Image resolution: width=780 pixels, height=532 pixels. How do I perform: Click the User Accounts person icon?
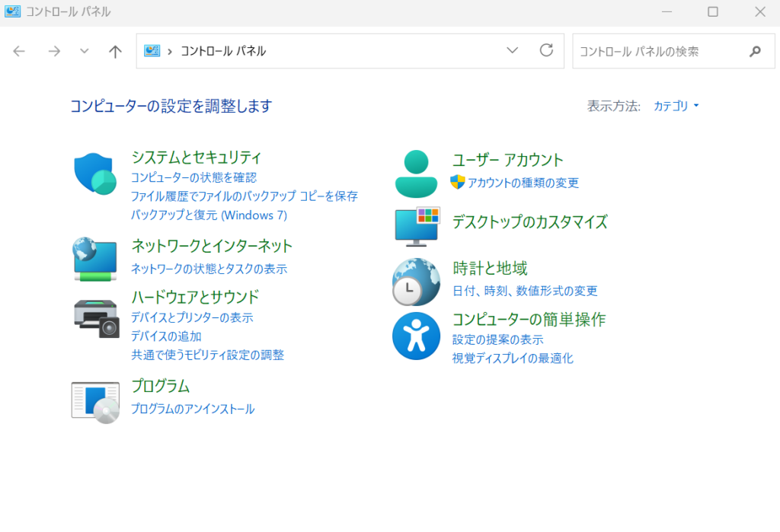pyautogui.click(x=416, y=174)
